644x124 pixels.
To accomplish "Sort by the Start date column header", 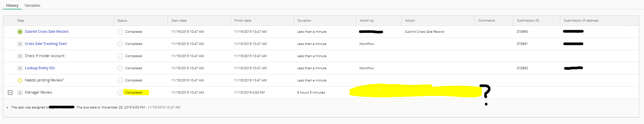I will [x=179, y=21].
